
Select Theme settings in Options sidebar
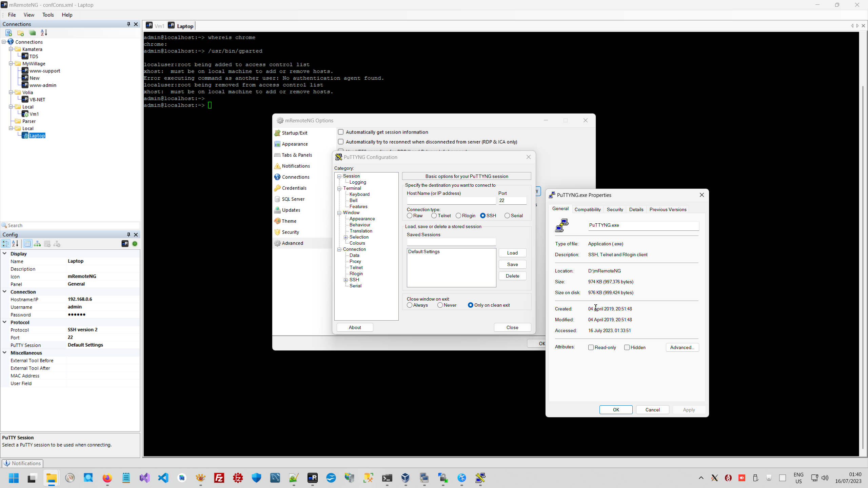coord(289,221)
